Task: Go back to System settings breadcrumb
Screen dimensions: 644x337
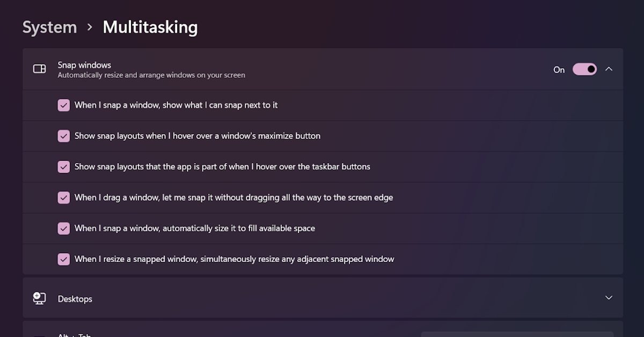Action: click(x=49, y=27)
